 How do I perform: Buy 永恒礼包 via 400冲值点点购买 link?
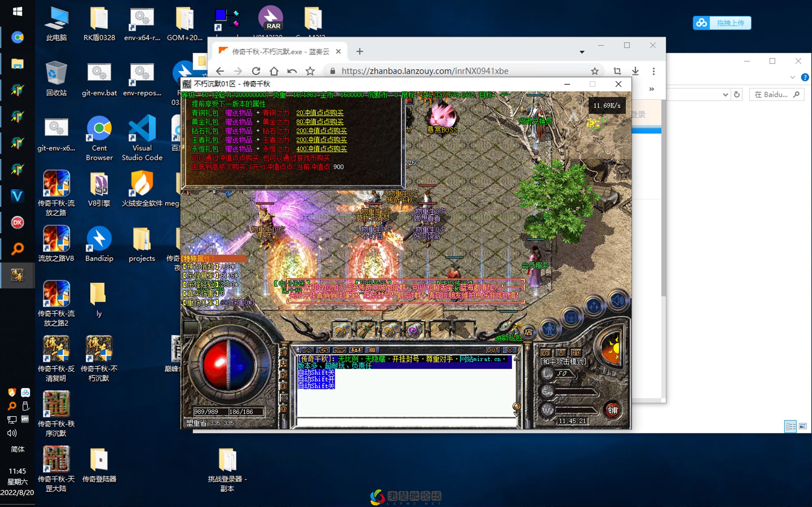[321, 148]
